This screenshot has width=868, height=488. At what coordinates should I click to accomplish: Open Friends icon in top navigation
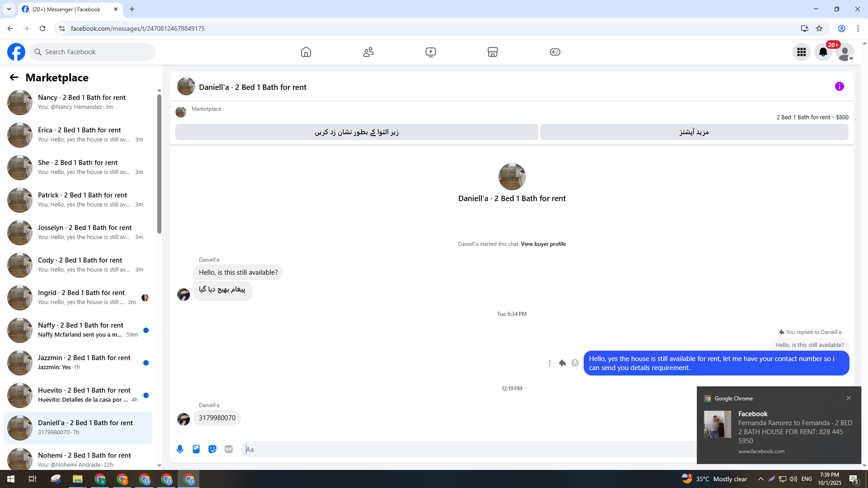click(368, 52)
